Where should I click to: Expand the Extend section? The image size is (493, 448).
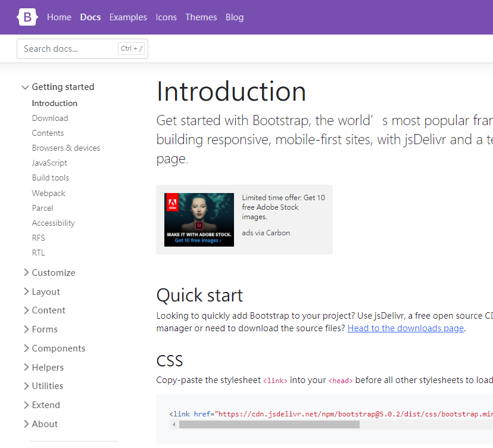[x=42, y=405]
